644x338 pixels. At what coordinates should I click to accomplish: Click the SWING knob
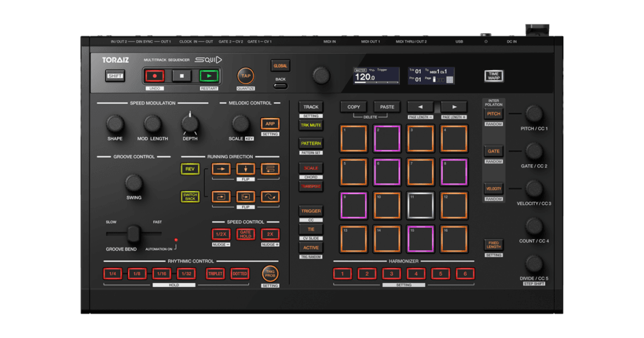pyautogui.click(x=133, y=183)
